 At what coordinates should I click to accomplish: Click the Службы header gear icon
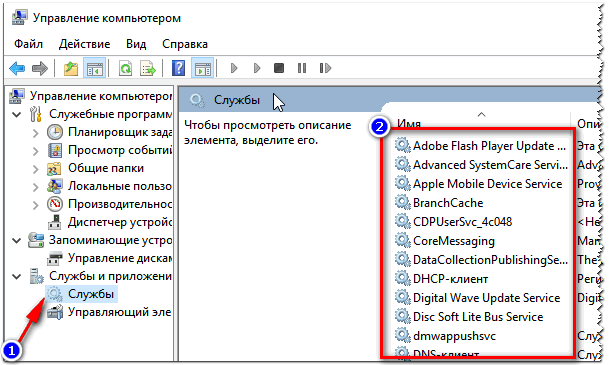click(197, 100)
